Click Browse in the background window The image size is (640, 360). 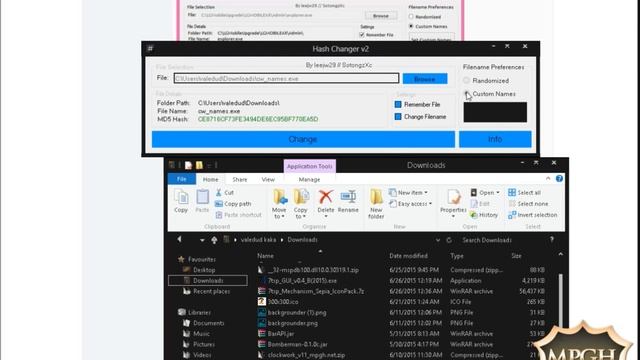(381, 16)
